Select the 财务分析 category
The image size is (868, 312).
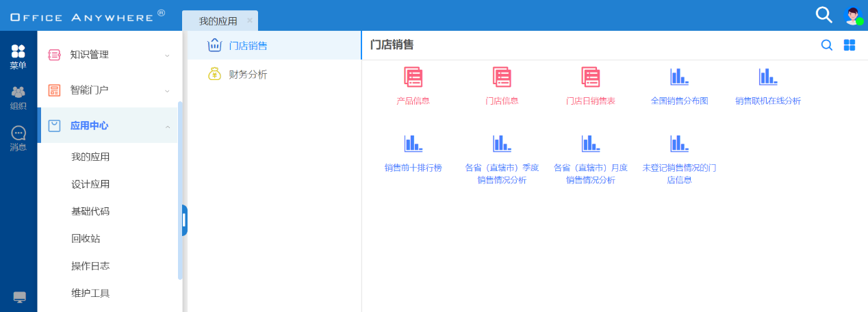coord(248,75)
